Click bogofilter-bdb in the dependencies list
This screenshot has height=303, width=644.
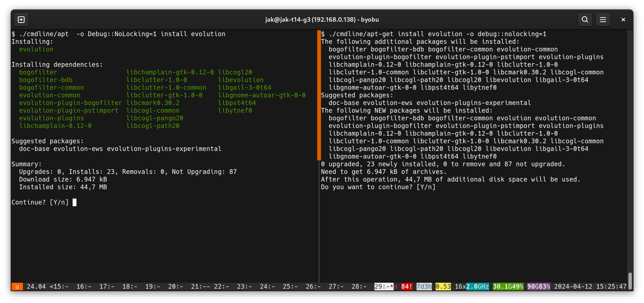click(x=46, y=80)
